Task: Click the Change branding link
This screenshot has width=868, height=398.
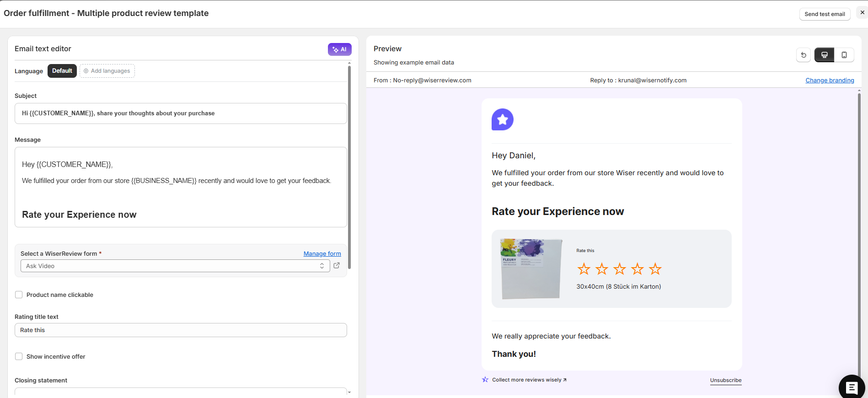Action: tap(830, 80)
